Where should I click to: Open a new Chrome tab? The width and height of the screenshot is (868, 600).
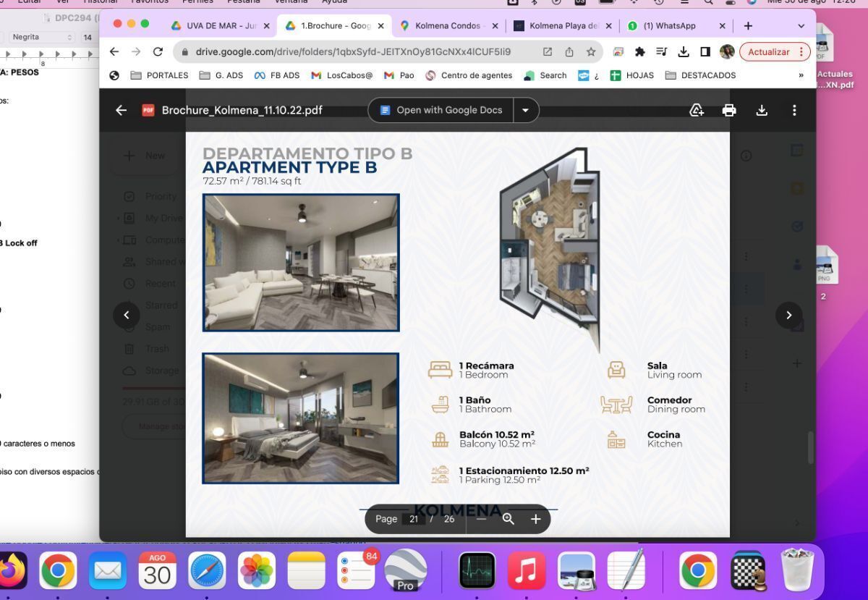[x=748, y=25]
